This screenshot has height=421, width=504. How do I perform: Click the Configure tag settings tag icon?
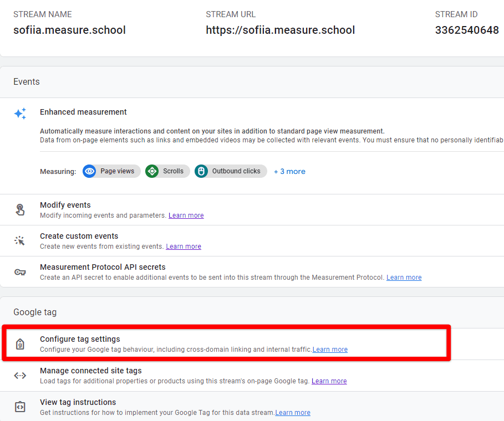coord(20,344)
